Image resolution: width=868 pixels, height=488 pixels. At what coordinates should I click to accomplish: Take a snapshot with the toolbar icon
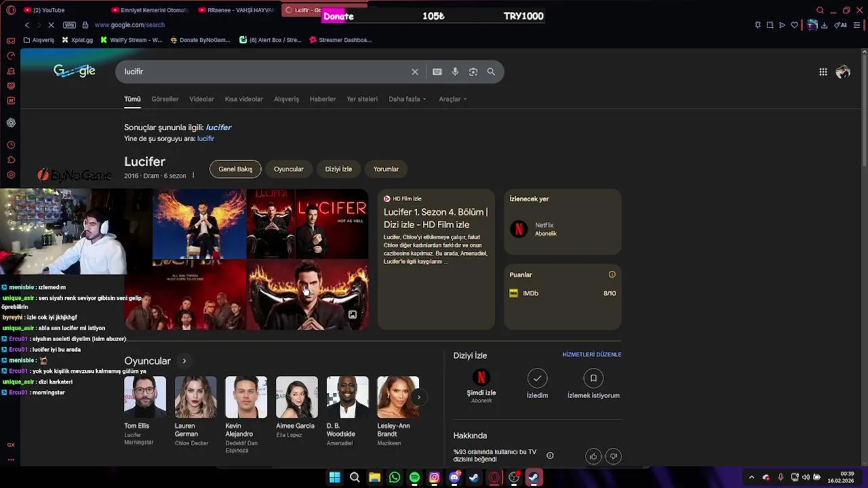point(770,25)
